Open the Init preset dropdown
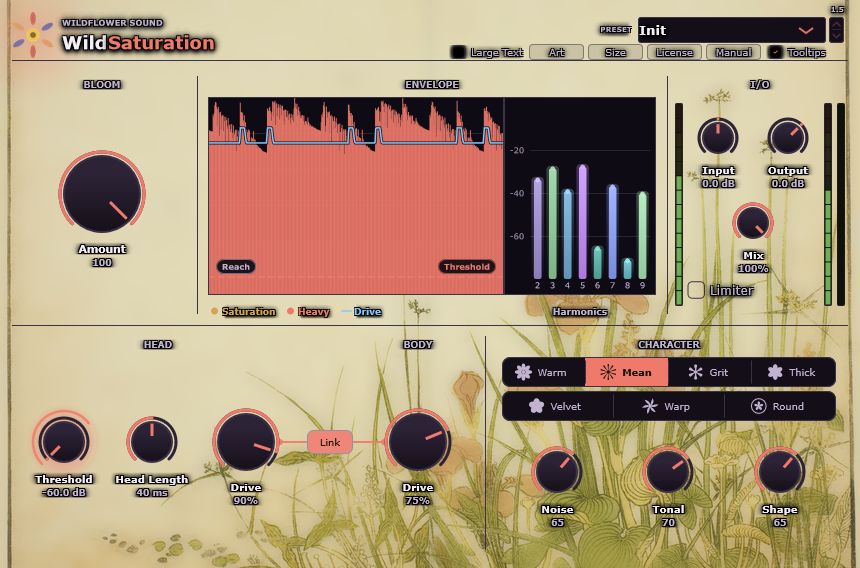Image resolution: width=860 pixels, height=568 pixels. pyautogui.click(x=731, y=30)
